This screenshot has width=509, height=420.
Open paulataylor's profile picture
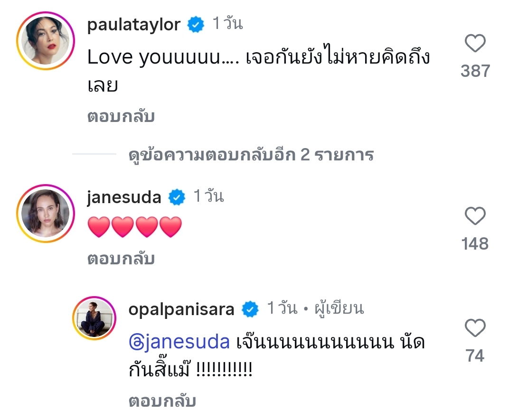[46, 40]
